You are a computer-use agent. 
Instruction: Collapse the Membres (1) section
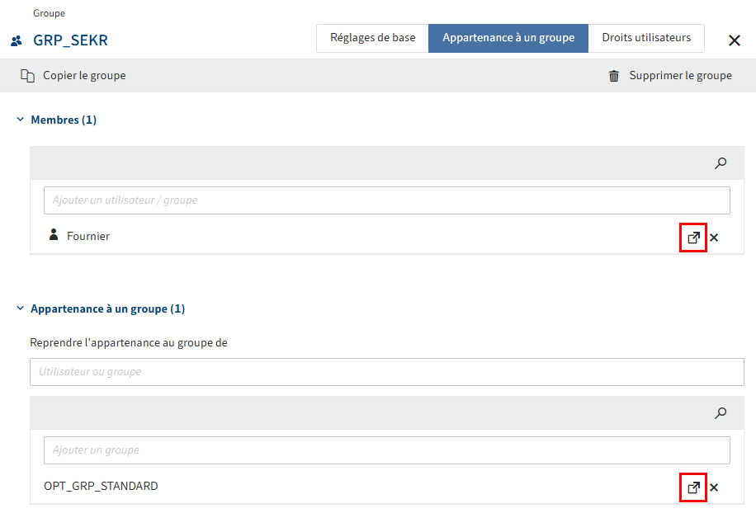pos(21,120)
